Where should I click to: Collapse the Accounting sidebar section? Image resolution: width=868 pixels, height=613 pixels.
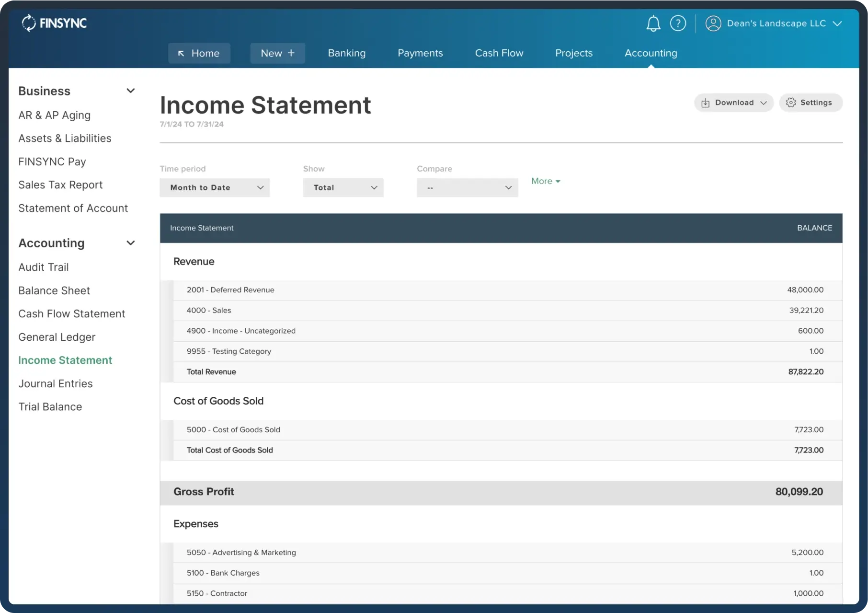click(130, 243)
